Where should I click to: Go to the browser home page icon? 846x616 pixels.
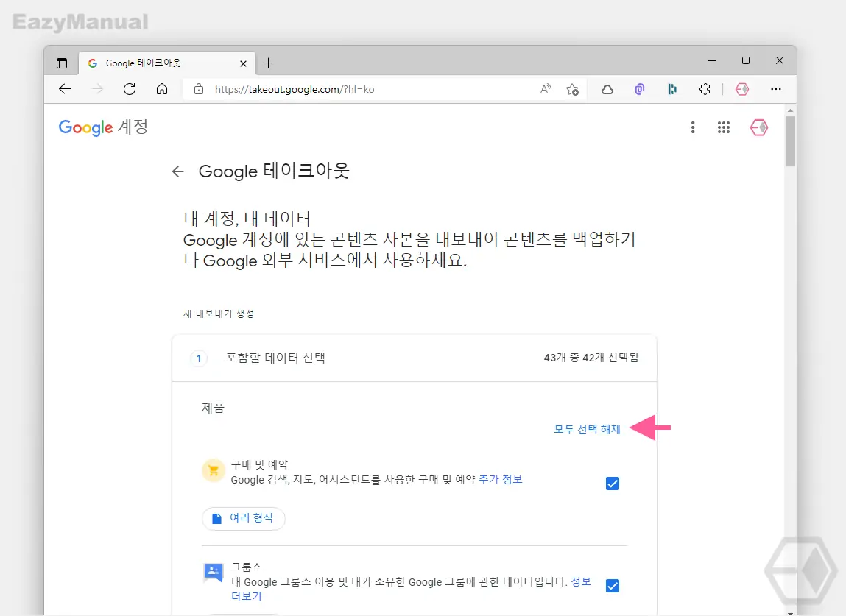coord(162,89)
